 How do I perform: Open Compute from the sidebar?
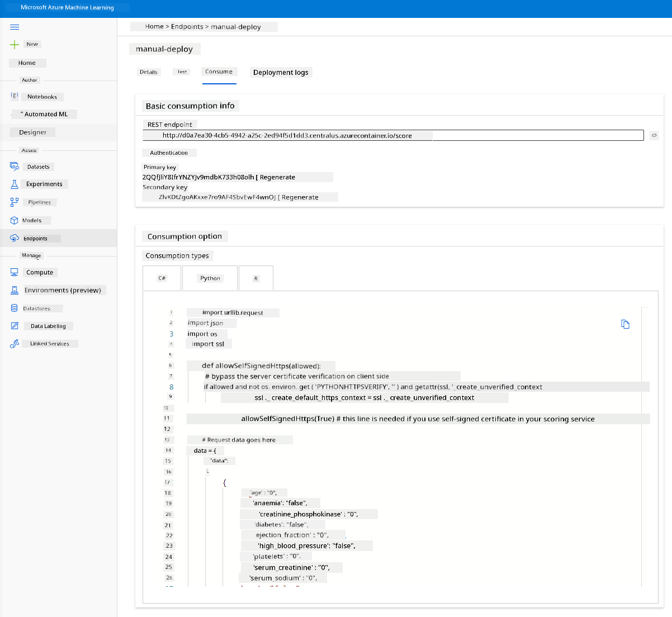[40, 272]
